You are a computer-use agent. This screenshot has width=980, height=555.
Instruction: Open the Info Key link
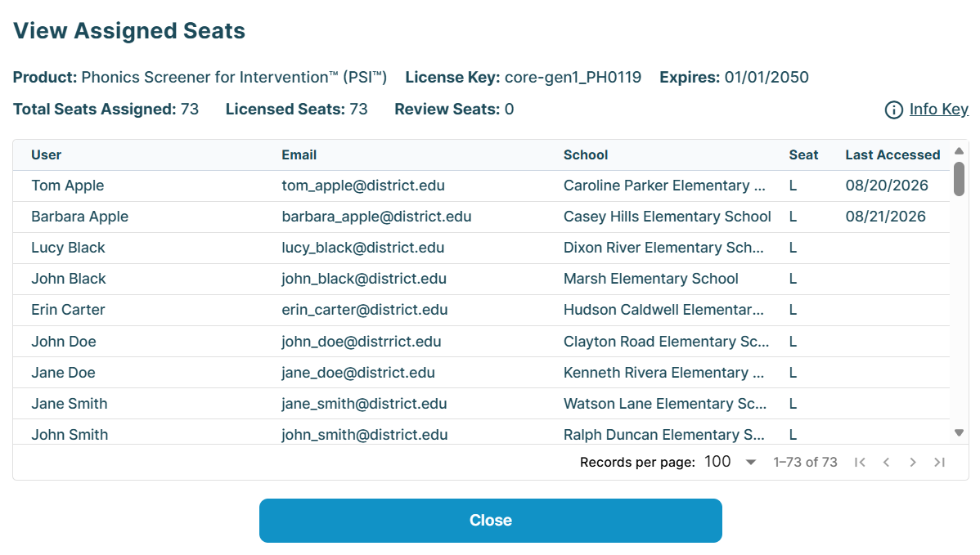[939, 110]
